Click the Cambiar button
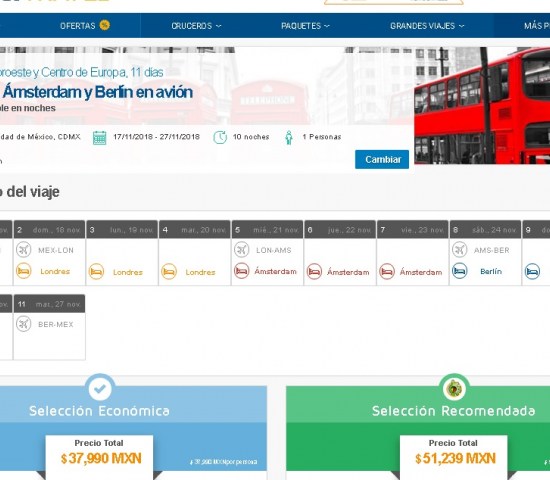The image size is (550, 480). coord(382,159)
